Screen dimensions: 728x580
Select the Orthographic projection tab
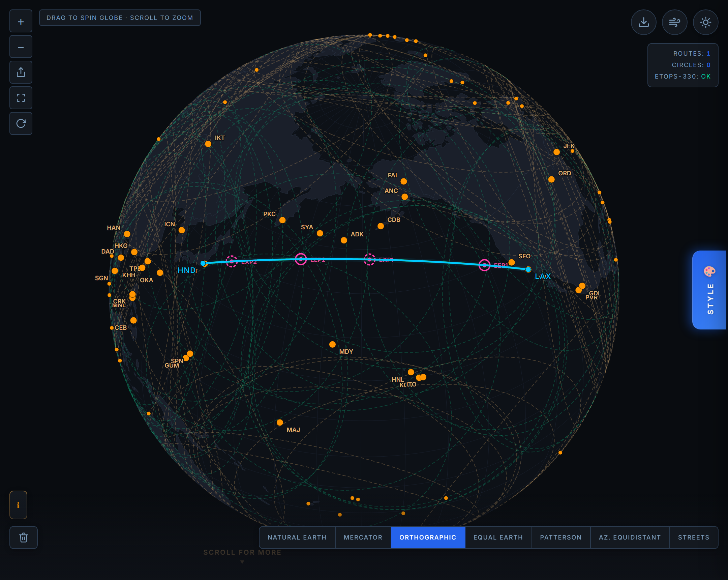coord(428,538)
